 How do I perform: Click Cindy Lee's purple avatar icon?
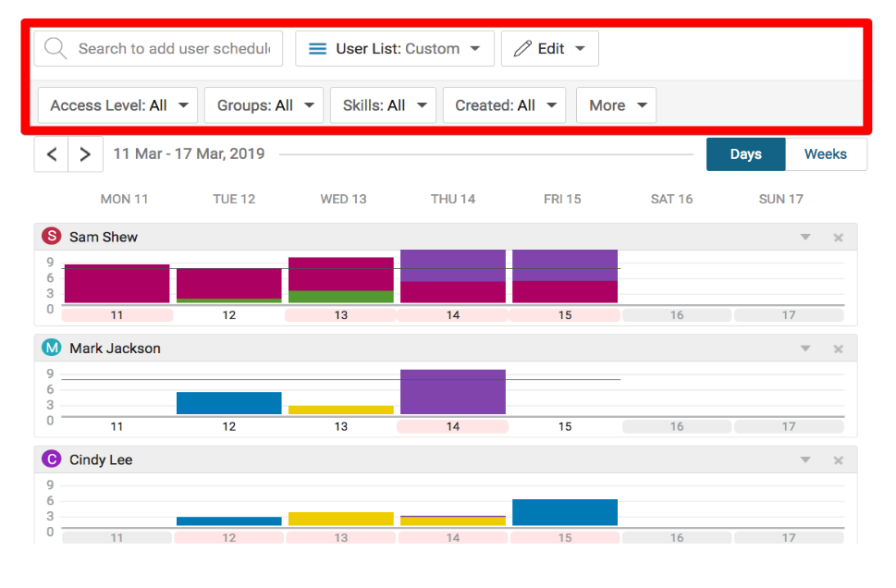click(52, 459)
